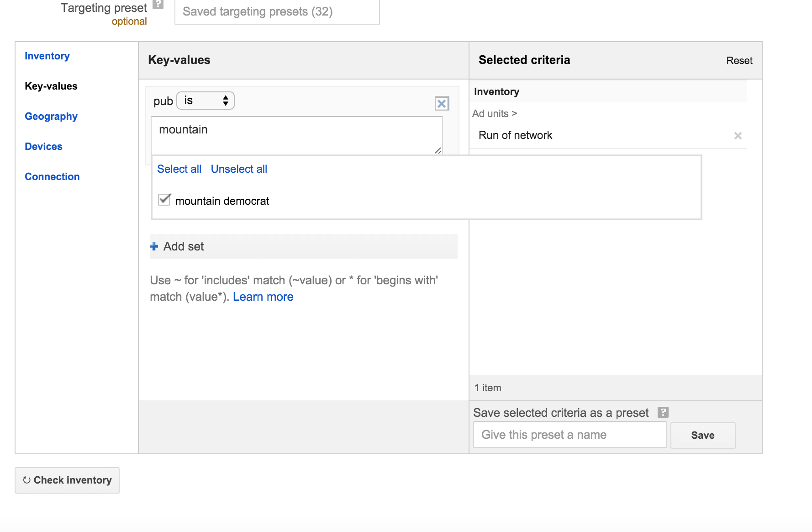Click the blue plus Add set icon
This screenshot has height=532, width=812.
click(154, 247)
